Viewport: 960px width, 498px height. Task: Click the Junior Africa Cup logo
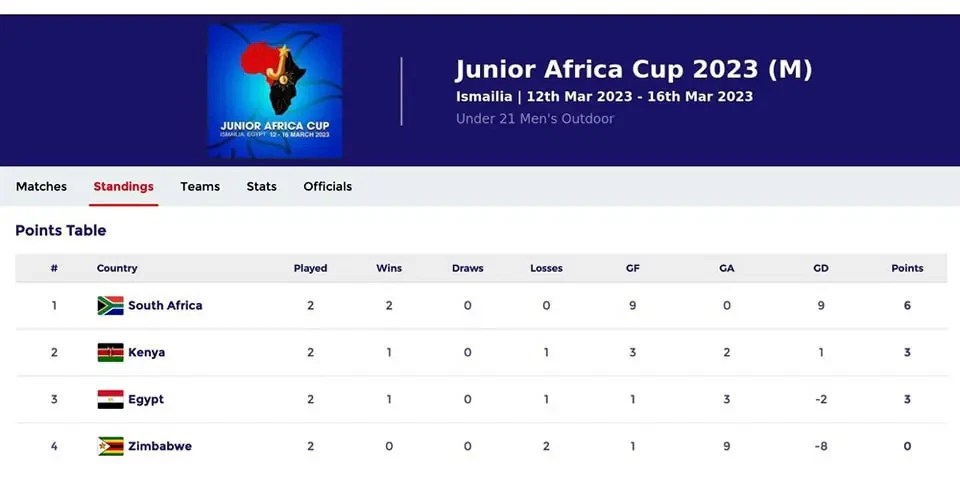[275, 91]
